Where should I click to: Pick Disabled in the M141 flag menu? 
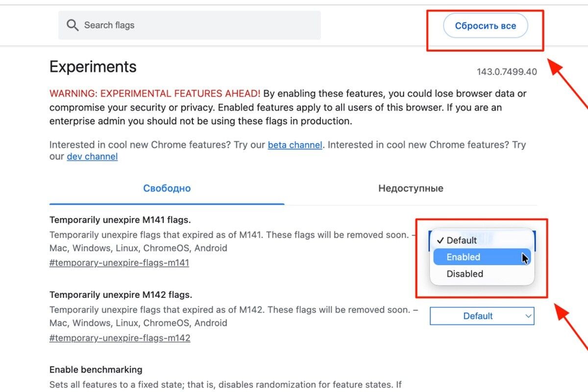pyautogui.click(x=465, y=274)
